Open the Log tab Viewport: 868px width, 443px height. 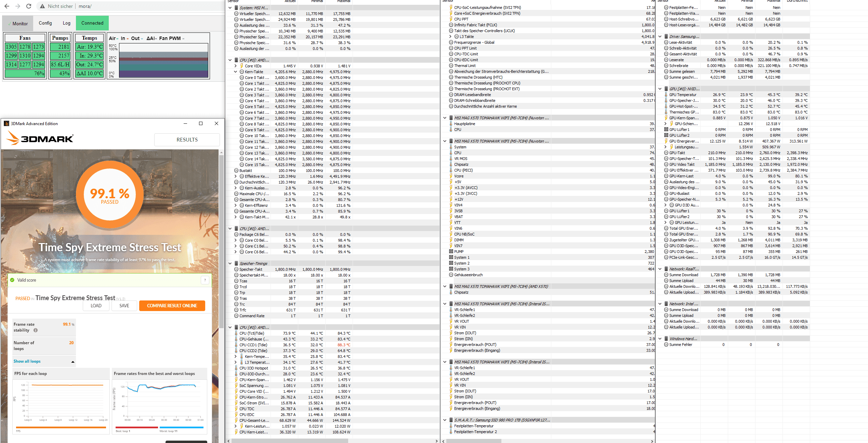tap(66, 23)
